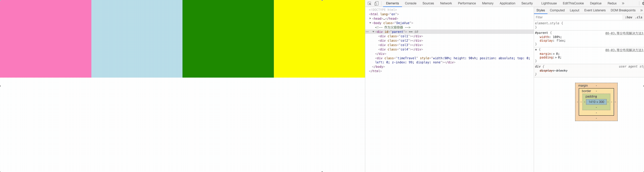Switch to the Console tab
The image size is (644, 172).
(x=411, y=3)
